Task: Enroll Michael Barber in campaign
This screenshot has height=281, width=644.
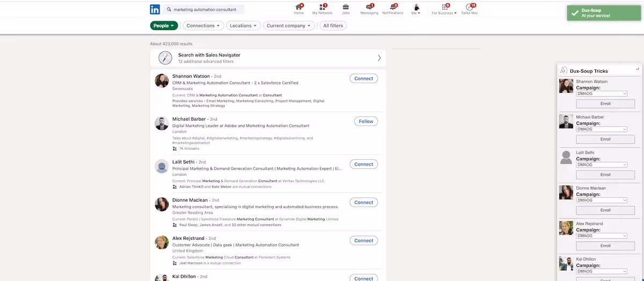Action: 605,139
